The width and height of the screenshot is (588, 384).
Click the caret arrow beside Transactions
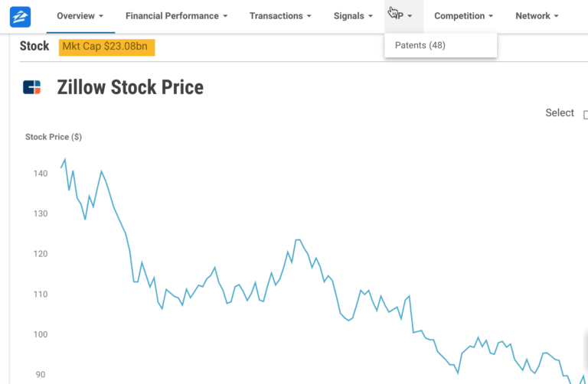click(309, 16)
